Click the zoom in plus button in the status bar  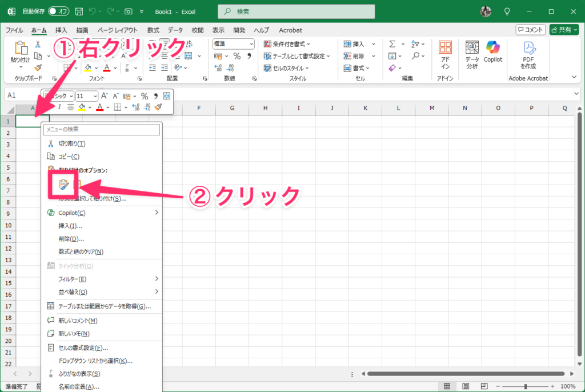552,386
